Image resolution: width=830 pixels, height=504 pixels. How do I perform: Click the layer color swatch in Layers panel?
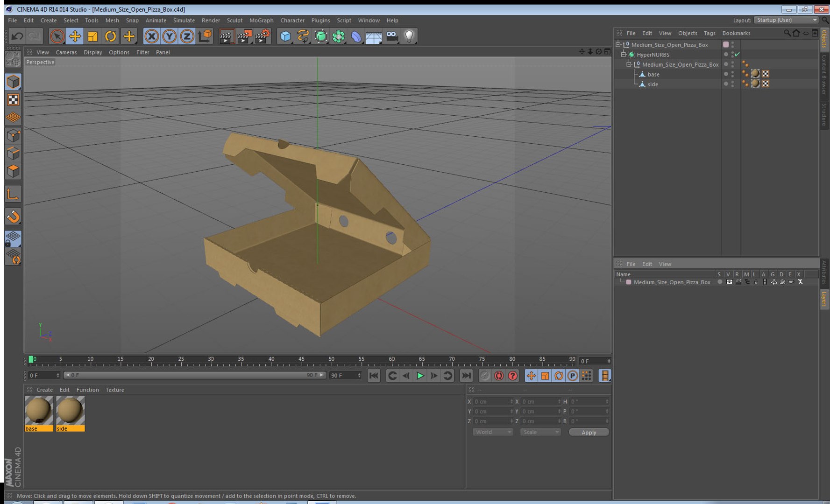coord(629,282)
